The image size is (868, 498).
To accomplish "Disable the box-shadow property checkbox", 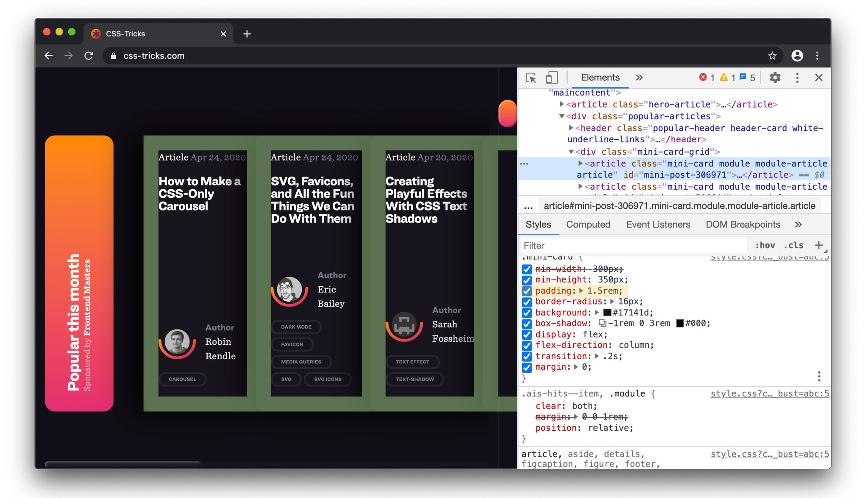I will click(527, 324).
